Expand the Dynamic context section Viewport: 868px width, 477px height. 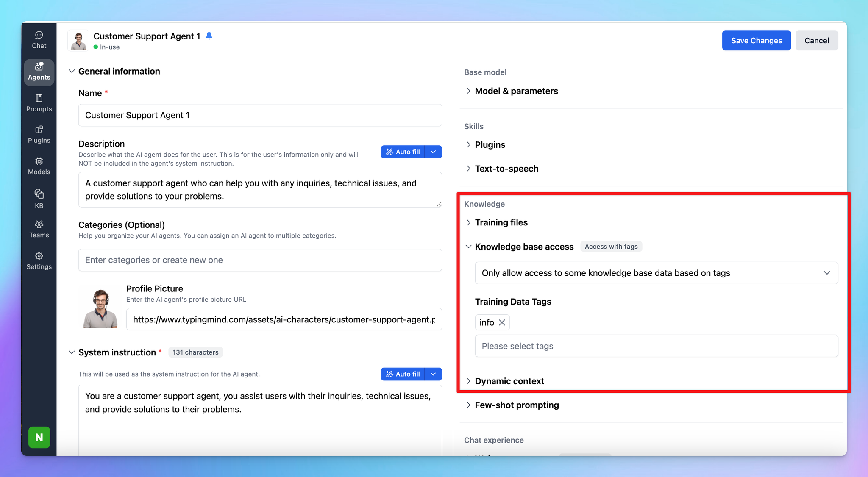click(x=509, y=381)
